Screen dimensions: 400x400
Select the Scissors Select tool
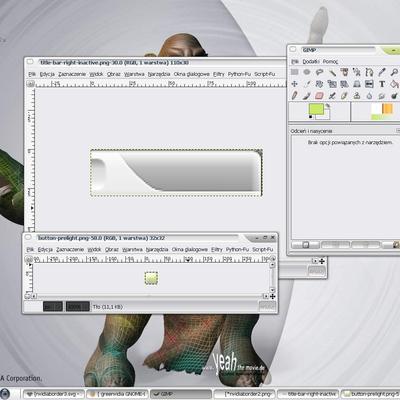point(357,72)
